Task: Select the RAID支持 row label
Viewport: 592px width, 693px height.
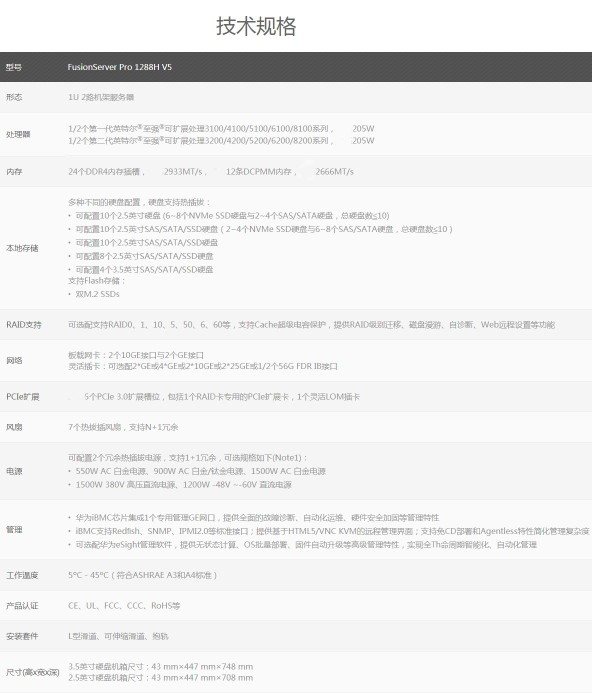Action: pyautogui.click(x=23, y=325)
